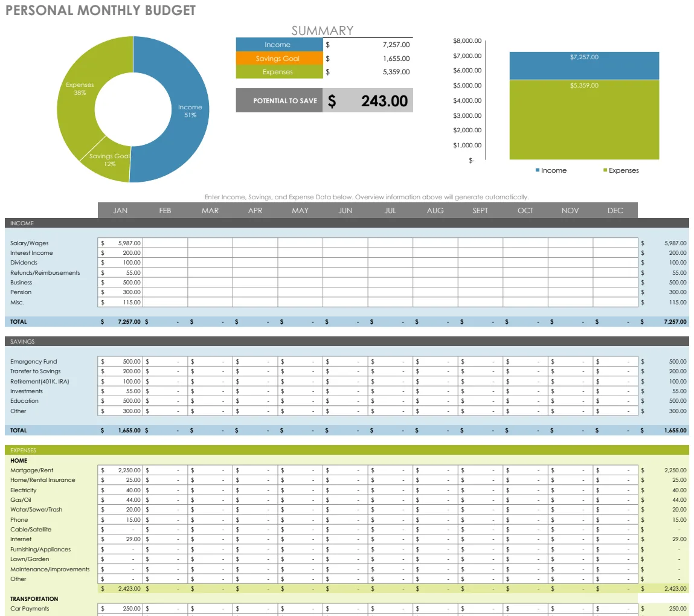Click the SAVINGS section header
Image resolution: width=694 pixels, height=616 pixels.
(347, 341)
